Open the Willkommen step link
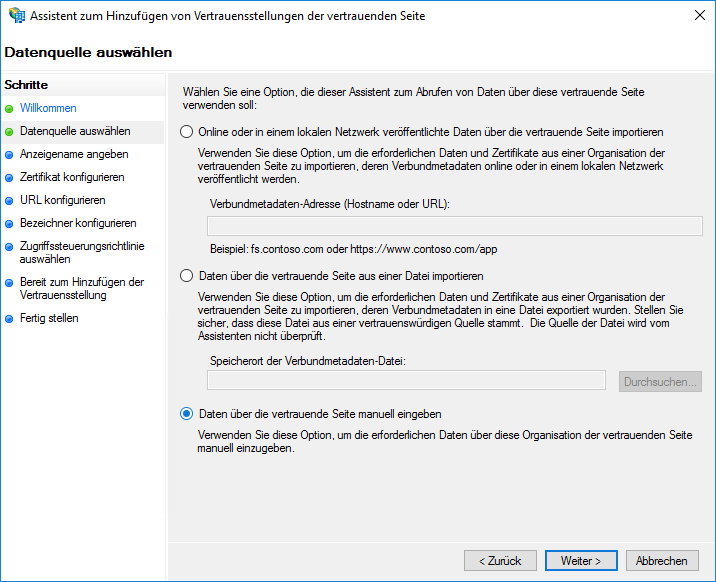Screen dimensions: 716x582 point(48,108)
